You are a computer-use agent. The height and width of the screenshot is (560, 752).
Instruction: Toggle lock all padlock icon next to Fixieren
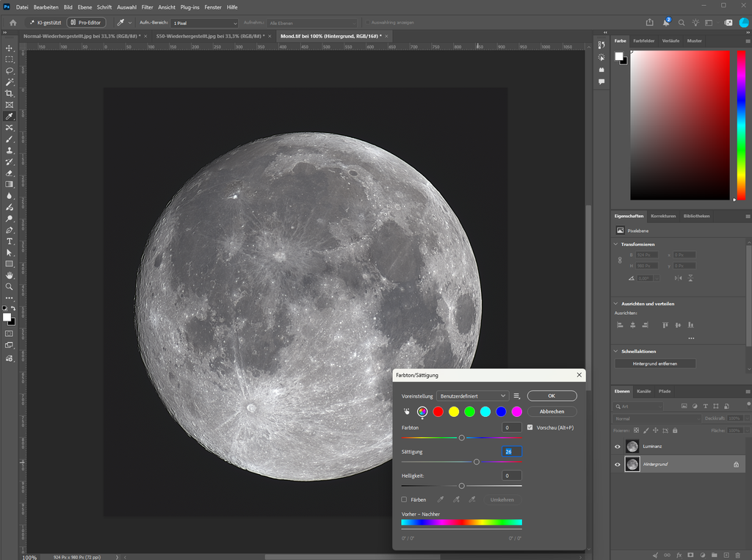[x=675, y=431]
